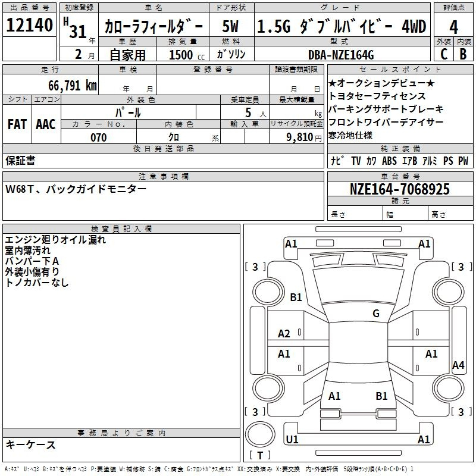This screenshot has width=476, height=476.
Task: Click displacement 1500 cc
Action: [x=187, y=55]
